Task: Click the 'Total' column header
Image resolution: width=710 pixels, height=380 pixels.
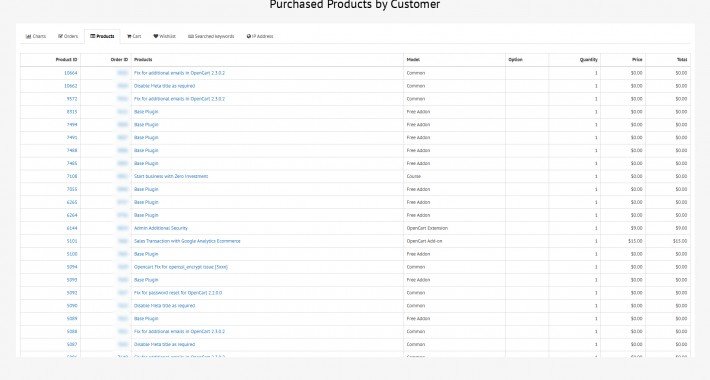Action: (x=682, y=60)
